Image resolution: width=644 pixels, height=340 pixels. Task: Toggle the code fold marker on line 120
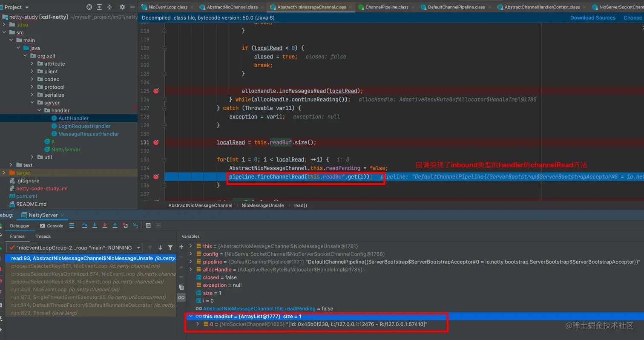(164, 48)
